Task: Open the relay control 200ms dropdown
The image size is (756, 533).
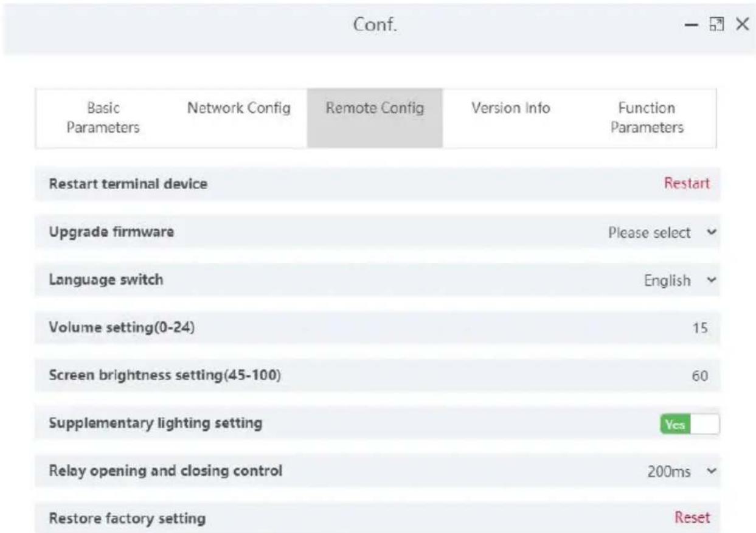Action: 682,472
